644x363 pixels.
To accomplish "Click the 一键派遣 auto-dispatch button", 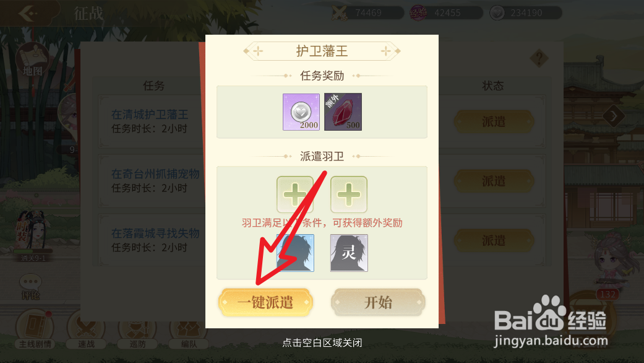I will 265,302.
